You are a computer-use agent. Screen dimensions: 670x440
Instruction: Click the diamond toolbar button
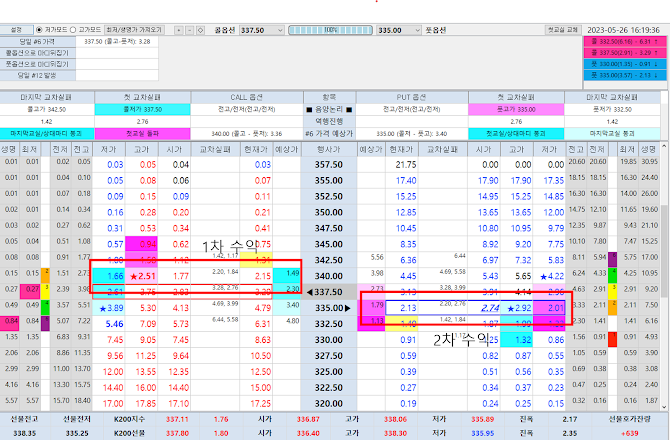(200, 30)
